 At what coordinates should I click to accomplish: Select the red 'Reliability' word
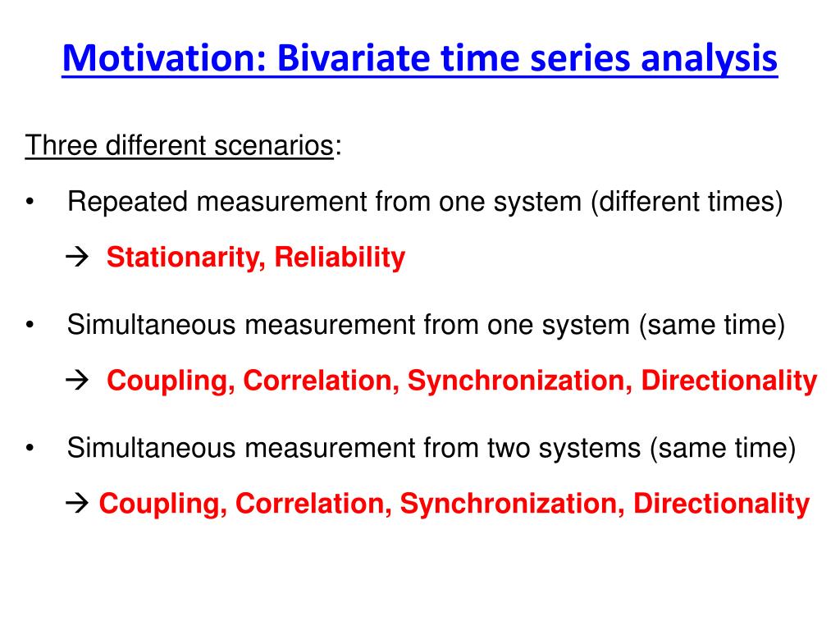tap(340, 258)
